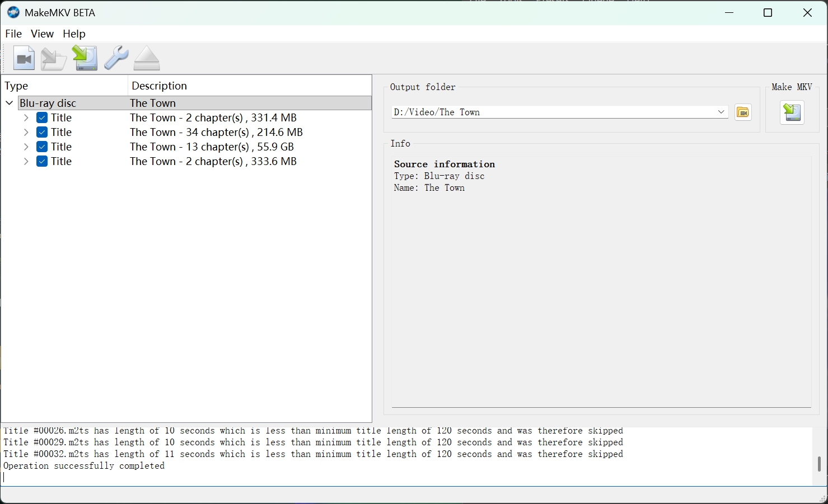Uncheck the 34 chapter(s) title checkbox
This screenshot has height=504, width=828.
(42, 132)
